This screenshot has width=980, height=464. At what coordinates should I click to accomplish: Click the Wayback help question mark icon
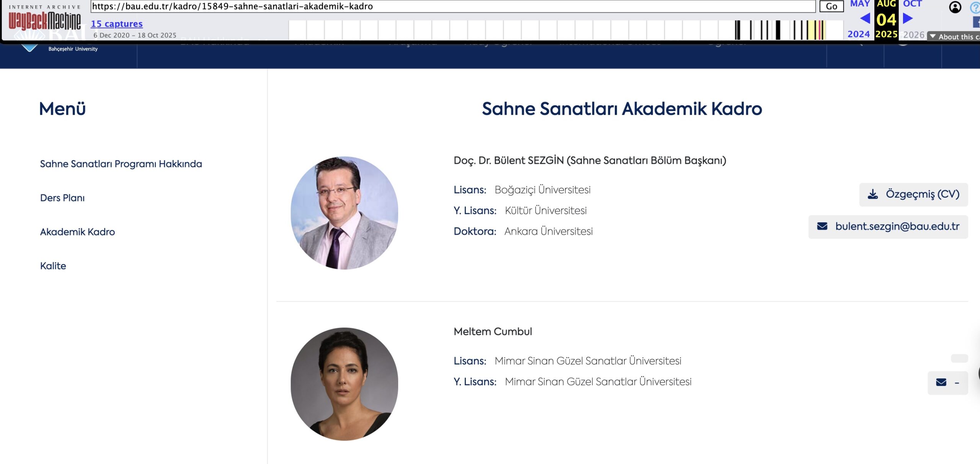975,8
